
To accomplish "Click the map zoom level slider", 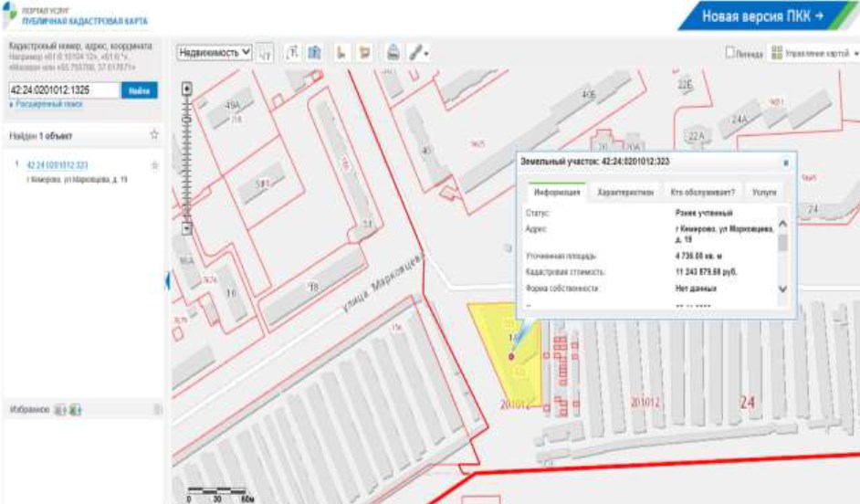I will pyautogui.click(x=188, y=160).
